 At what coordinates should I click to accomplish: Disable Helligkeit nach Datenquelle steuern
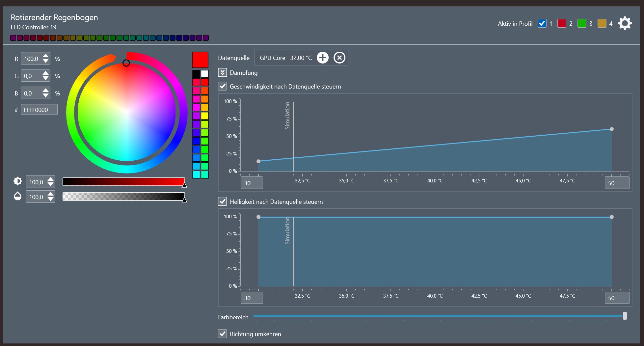(x=223, y=201)
